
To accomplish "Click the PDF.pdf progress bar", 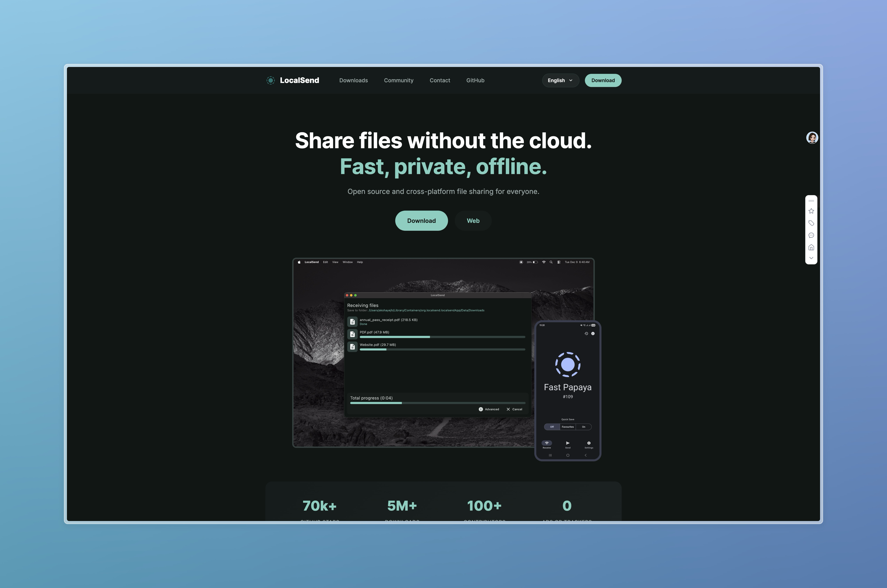I will tap(442, 337).
